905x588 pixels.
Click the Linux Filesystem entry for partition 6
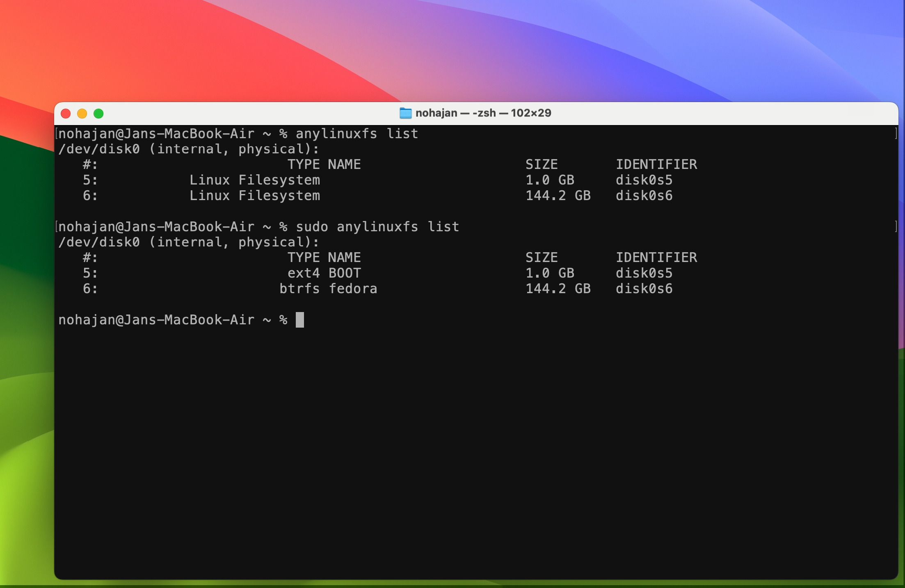point(255,196)
